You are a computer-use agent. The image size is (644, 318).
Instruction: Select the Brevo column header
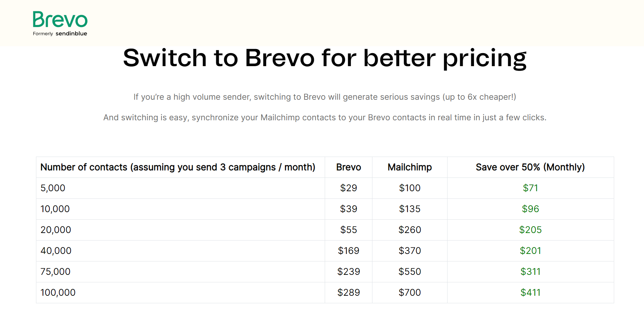pos(348,167)
